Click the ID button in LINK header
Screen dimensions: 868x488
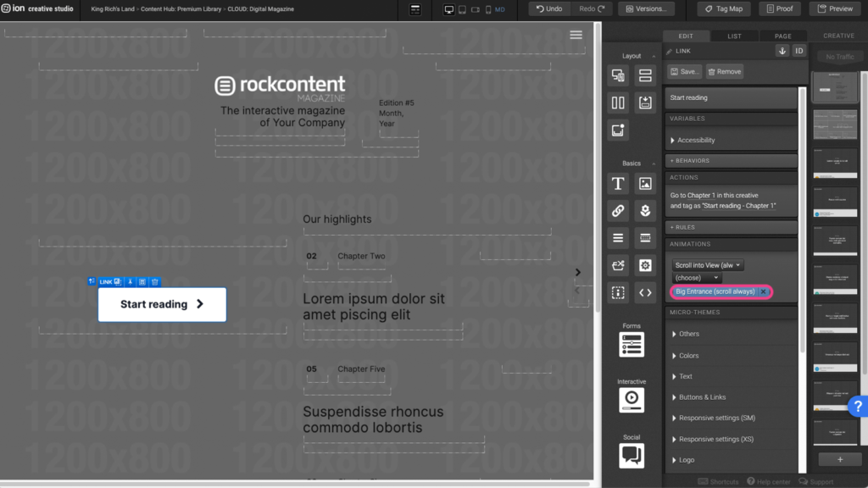[798, 51]
